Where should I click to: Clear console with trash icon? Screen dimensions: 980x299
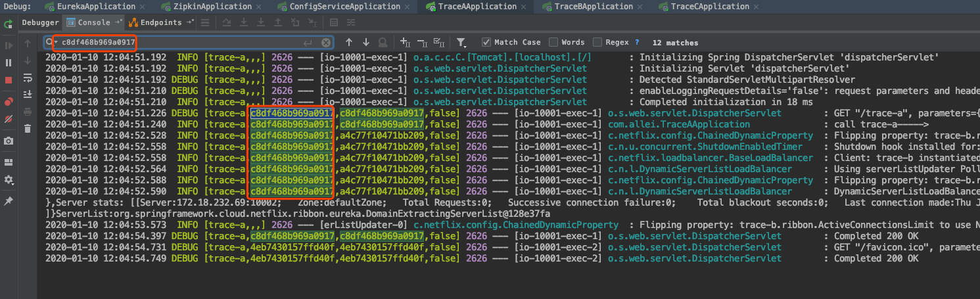click(27, 128)
